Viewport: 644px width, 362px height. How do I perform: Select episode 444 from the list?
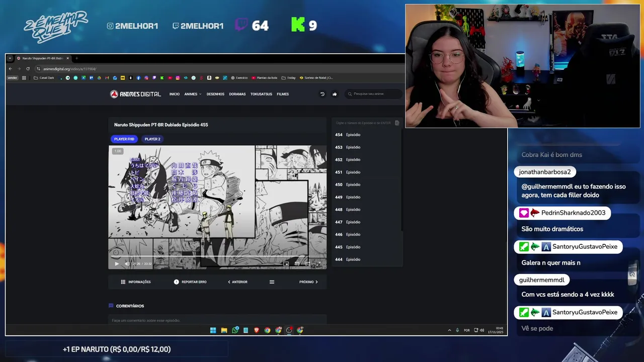(x=367, y=259)
